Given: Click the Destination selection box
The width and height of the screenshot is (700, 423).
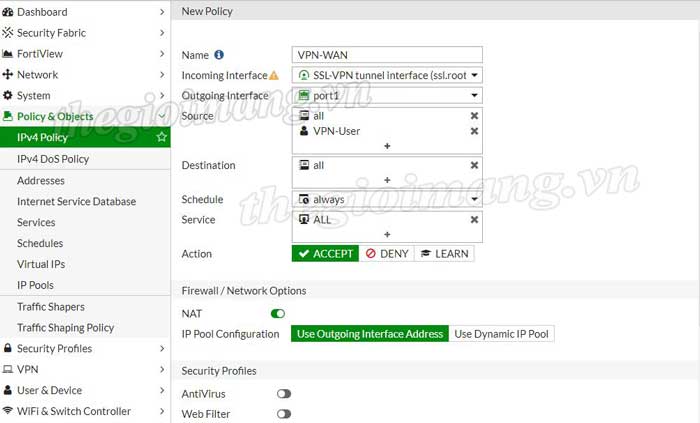Looking at the screenshot, I should pyautogui.click(x=387, y=172).
